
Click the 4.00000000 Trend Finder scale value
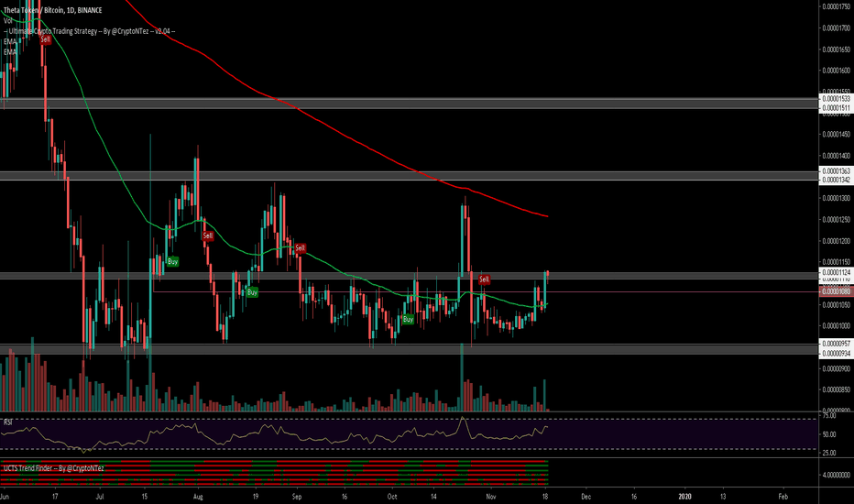click(836, 475)
